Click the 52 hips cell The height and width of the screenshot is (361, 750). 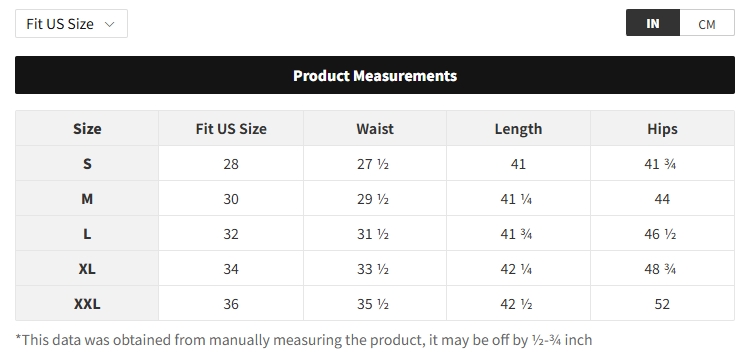click(x=662, y=304)
